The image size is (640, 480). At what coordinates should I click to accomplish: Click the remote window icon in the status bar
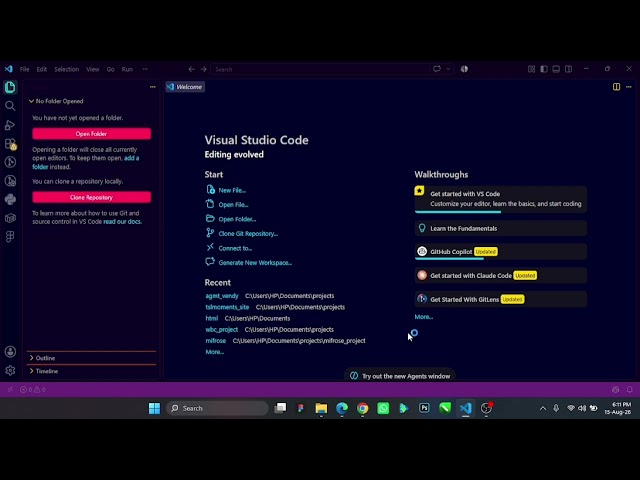point(10,389)
